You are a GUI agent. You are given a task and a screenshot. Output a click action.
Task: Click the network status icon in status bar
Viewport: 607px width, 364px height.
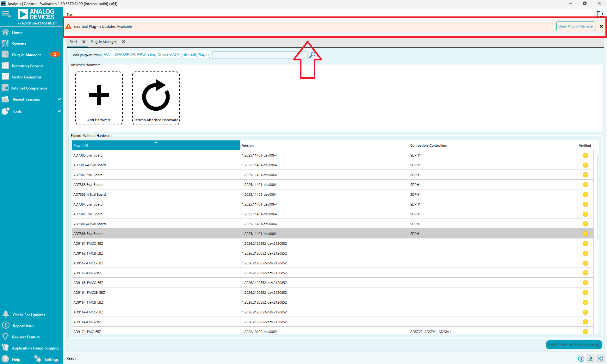tap(590, 359)
